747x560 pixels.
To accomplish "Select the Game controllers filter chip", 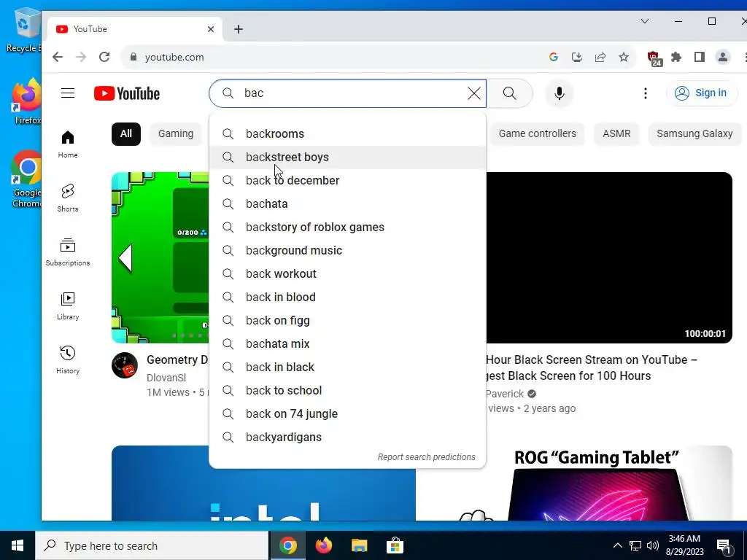I will coord(538,134).
